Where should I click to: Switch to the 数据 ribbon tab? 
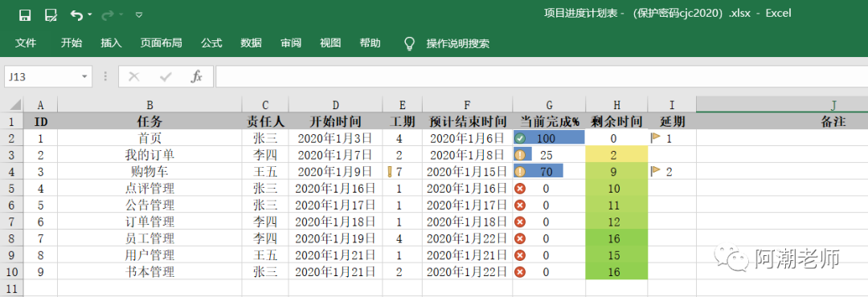coord(252,43)
